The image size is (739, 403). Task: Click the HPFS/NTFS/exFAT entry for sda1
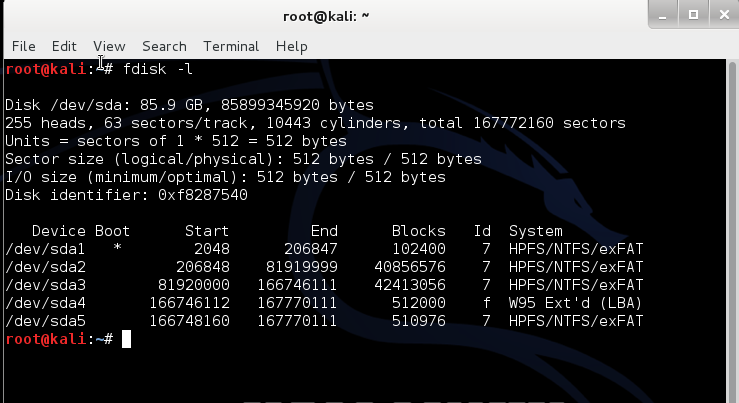(x=576, y=249)
